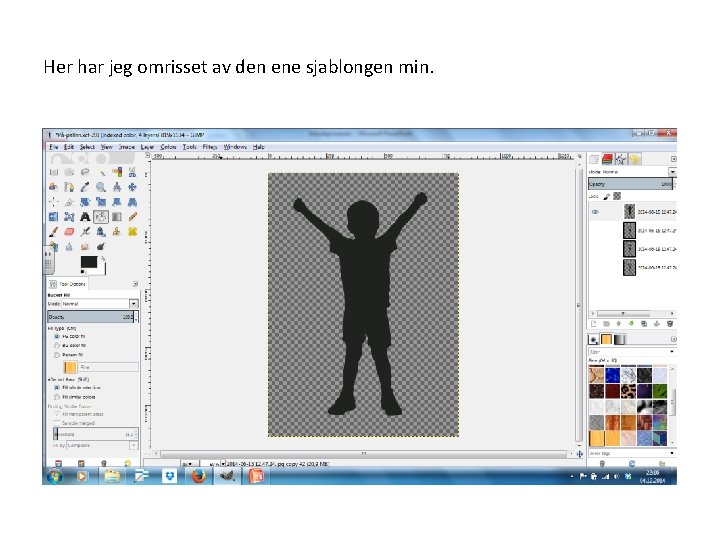Screen dimensions: 720x540
Task: Select the Zoom magnifier tool
Action: [x=101, y=185]
